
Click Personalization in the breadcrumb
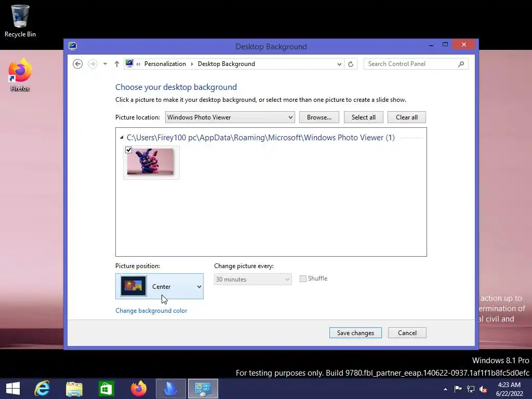(x=165, y=64)
